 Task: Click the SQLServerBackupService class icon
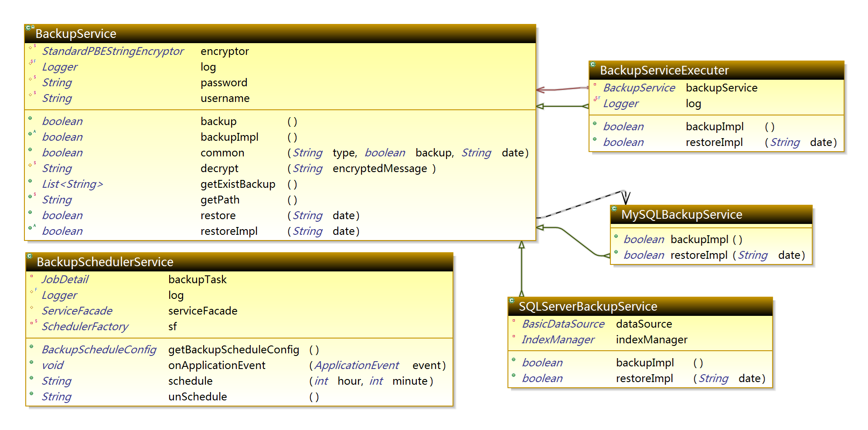pyautogui.click(x=512, y=301)
